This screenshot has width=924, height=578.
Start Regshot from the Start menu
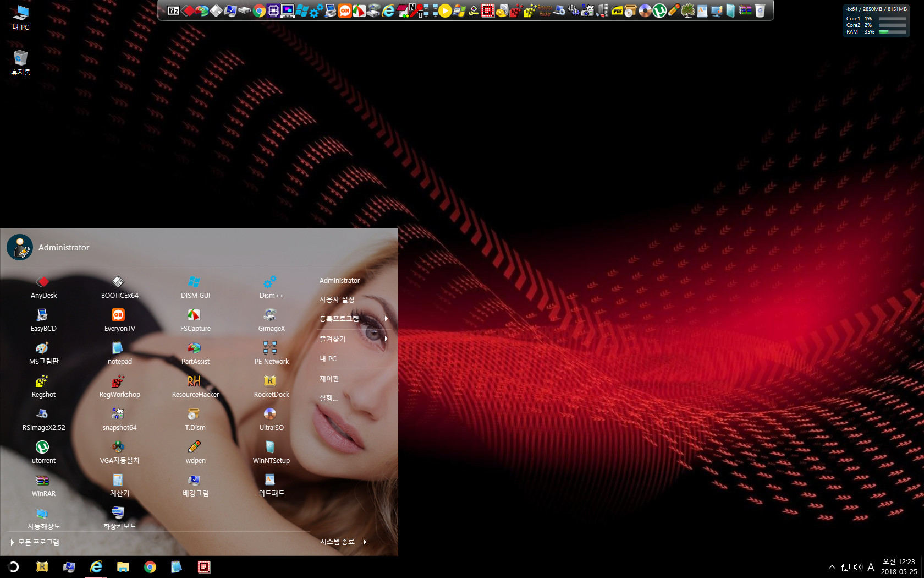(x=43, y=386)
